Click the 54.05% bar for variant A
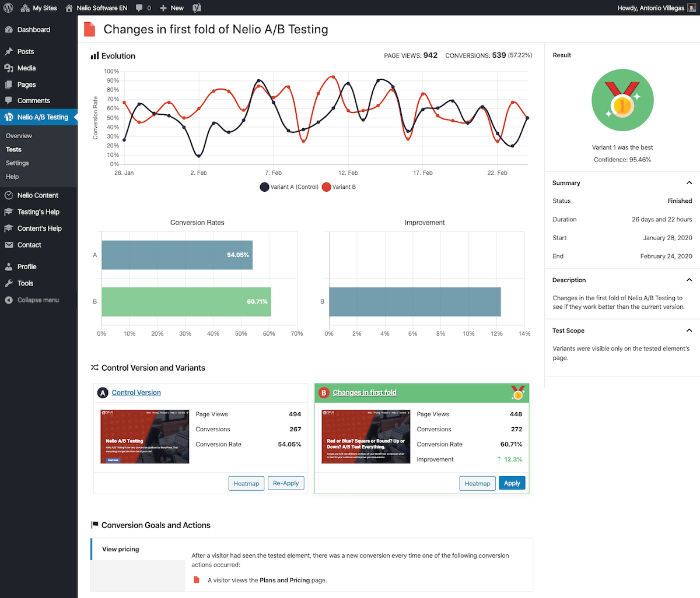Image resolution: width=700 pixels, height=598 pixels. click(x=177, y=255)
